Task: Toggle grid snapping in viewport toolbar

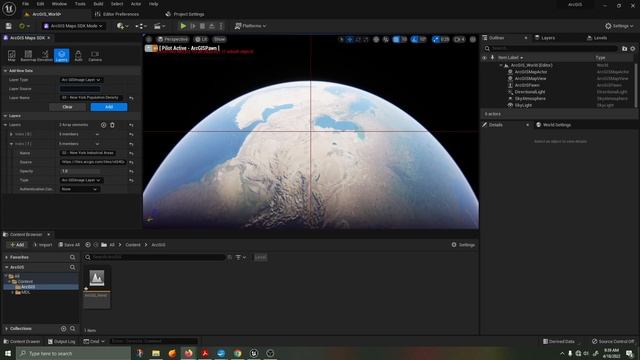Action: [396, 39]
